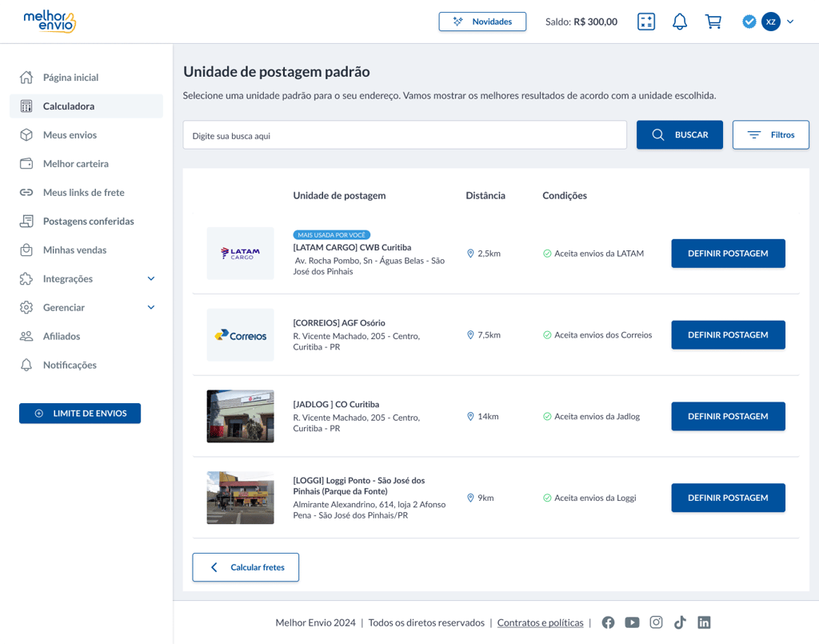
Task: Click the Jadlog store photo
Action: tap(240, 416)
